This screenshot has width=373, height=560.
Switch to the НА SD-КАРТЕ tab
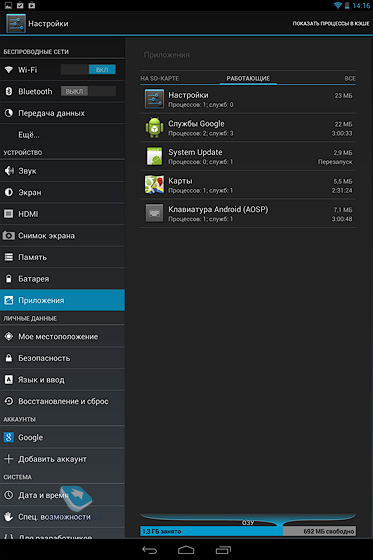point(160,78)
